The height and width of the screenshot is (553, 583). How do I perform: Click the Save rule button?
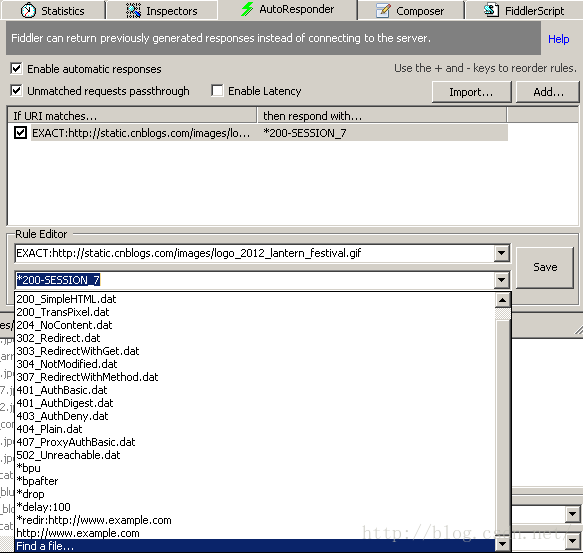pos(545,267)
